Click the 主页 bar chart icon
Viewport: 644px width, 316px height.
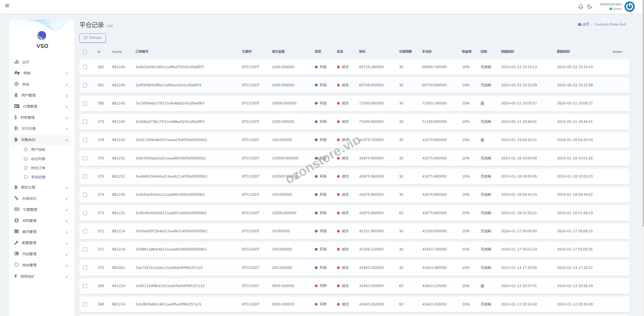click(x=17, y=62)
